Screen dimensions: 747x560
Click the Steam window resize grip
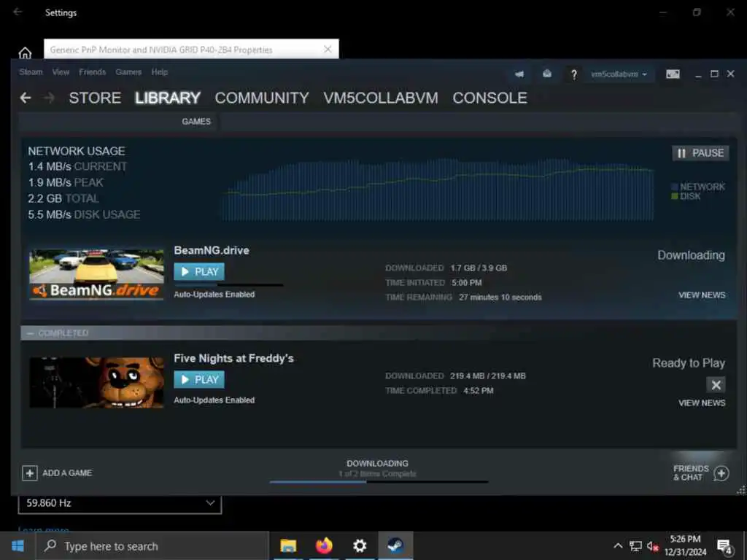pyautogui.click(x=741, y=490)
